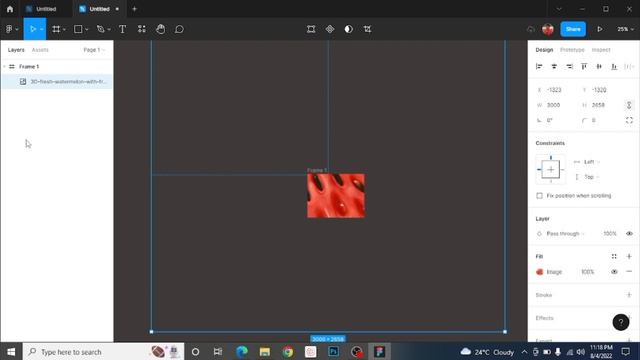Switch to the Inspect tab

coord(601,50)
